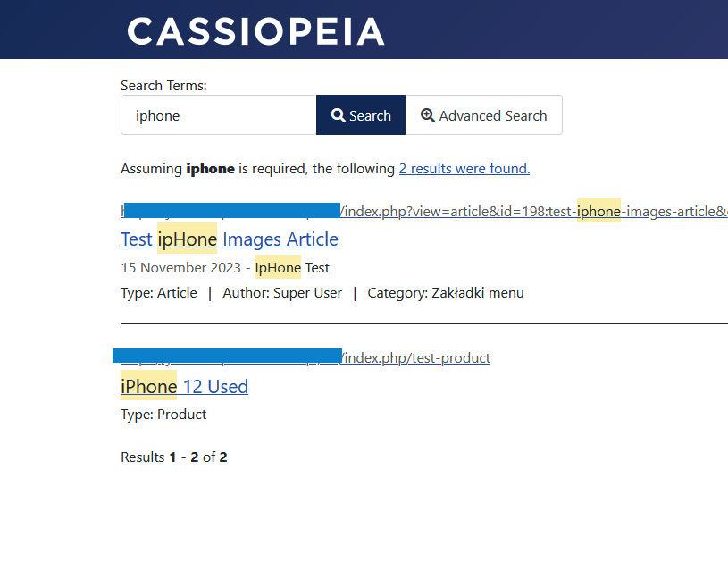Click the CASSIOPEIA site logo
Screen dimensions: 728x570
(x=255, y=30)
